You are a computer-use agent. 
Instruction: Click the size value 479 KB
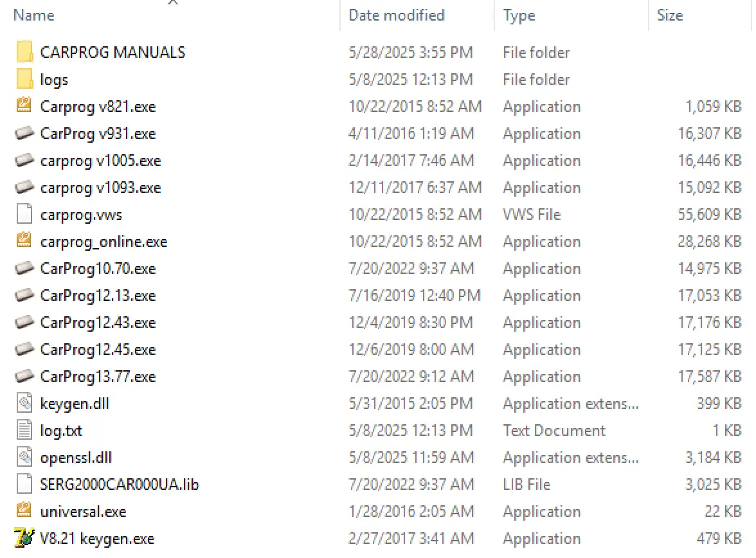[719, 538]
